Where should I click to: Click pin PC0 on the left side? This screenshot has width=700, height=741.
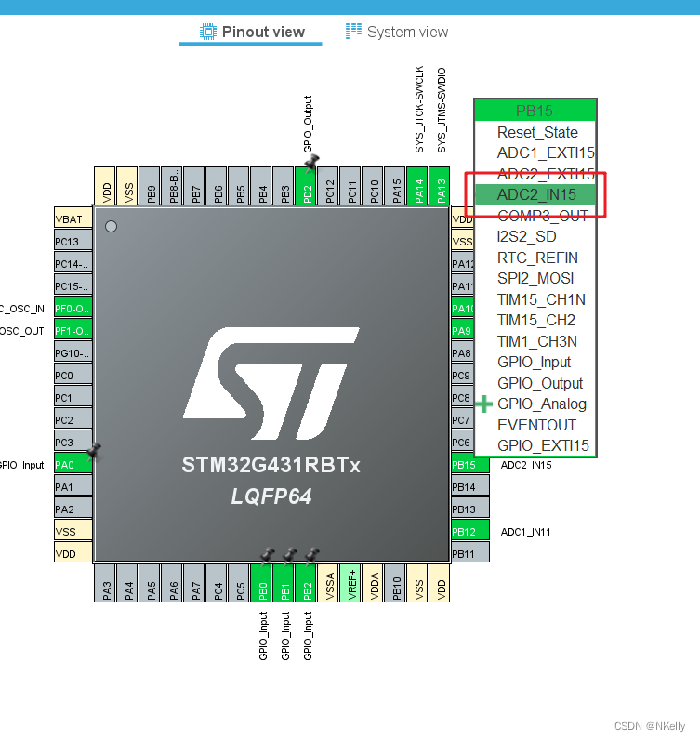[x=73, y=376]
